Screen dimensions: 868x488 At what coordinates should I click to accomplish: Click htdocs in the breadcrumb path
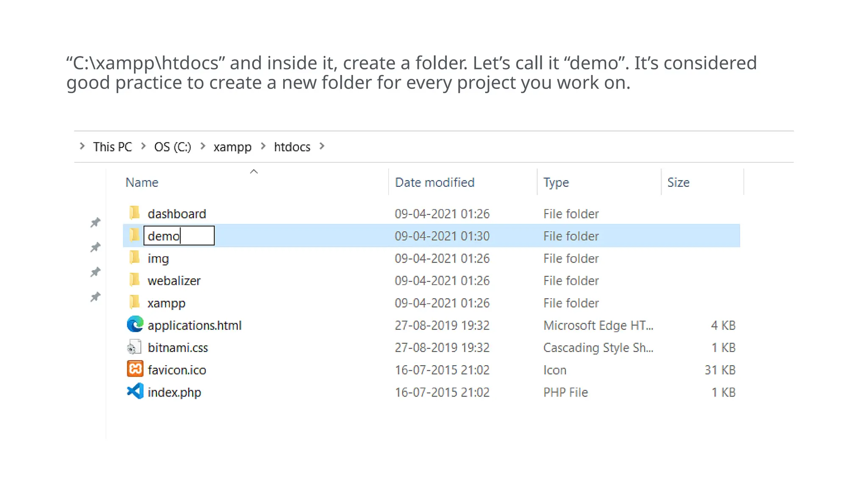[292, 147]
